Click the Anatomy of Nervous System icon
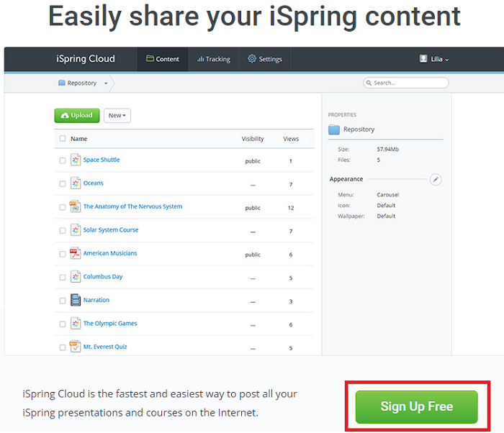504x433 pixels. [75, 206]
